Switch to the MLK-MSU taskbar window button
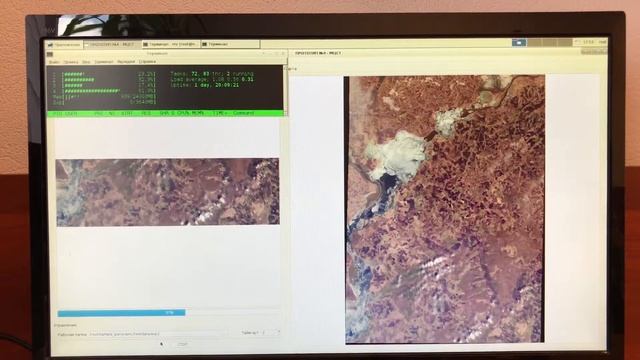Viewport: 640px width, 360px height. pyautogui.click(x=112, y=44)
